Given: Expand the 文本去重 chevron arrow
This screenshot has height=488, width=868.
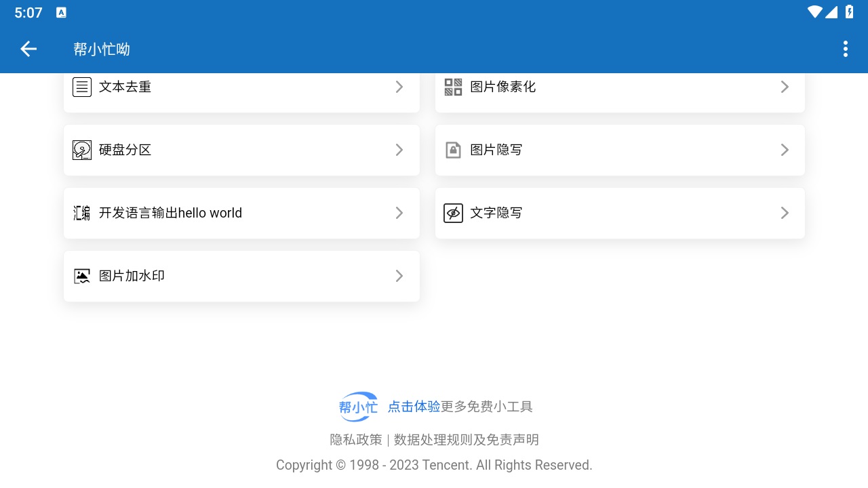Looking at the screenshot, I should 399,87.
